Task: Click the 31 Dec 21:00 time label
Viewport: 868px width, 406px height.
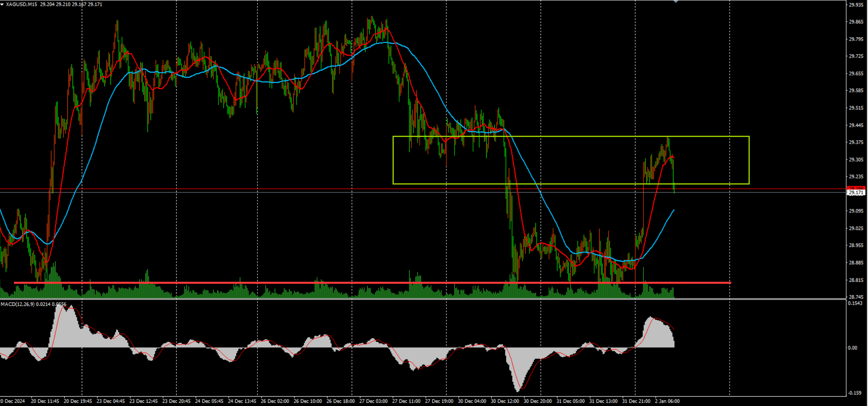Action: [636, 401]
